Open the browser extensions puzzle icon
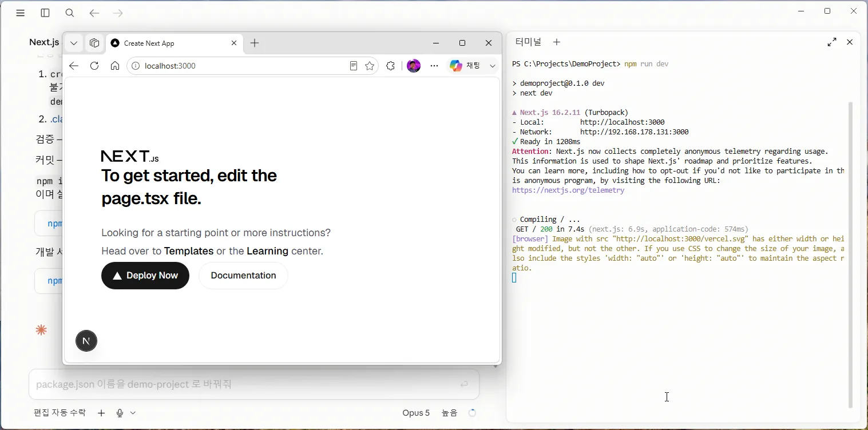 pyautogui.click(x=390, y=66)
